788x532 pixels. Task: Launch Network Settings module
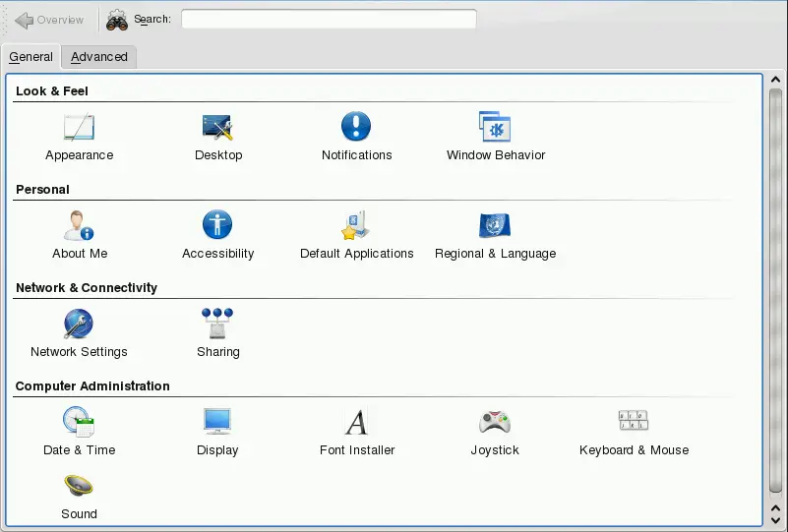[79, 325]
